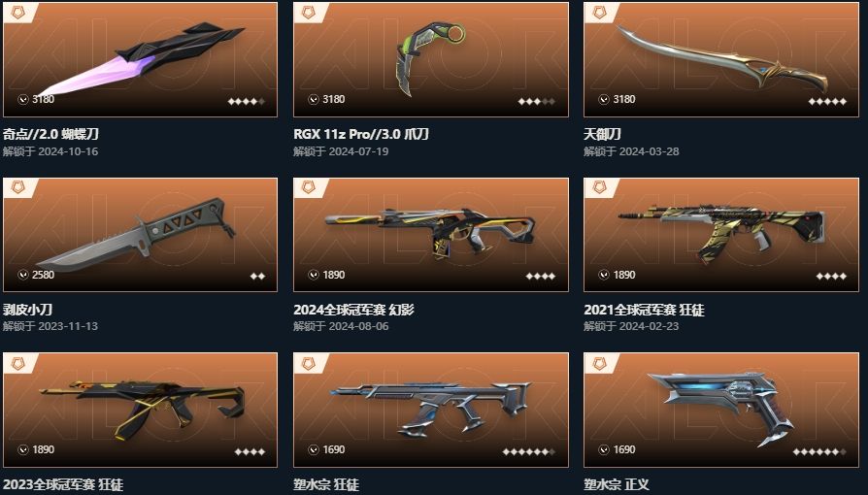
Task: Open the 塑水宗 正义 pistol skin card
Action: click(x=721, y=411)
